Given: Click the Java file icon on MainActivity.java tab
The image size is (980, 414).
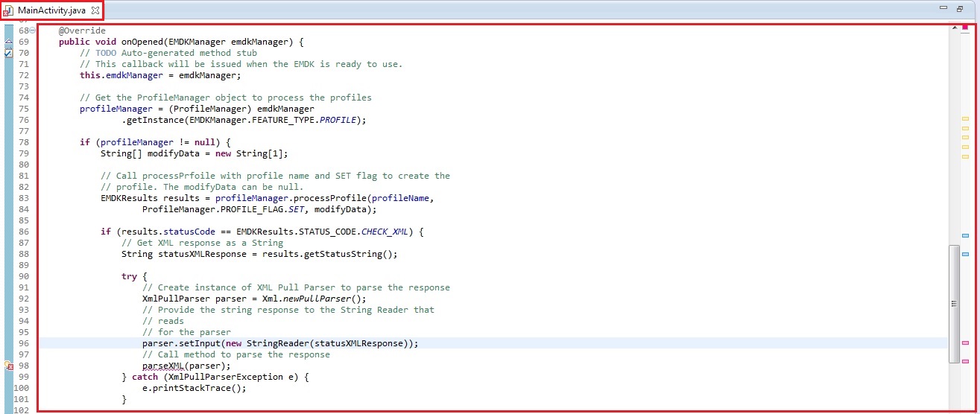Looking at the screenshot, I should pyautogui.click(x=9, y=10).
